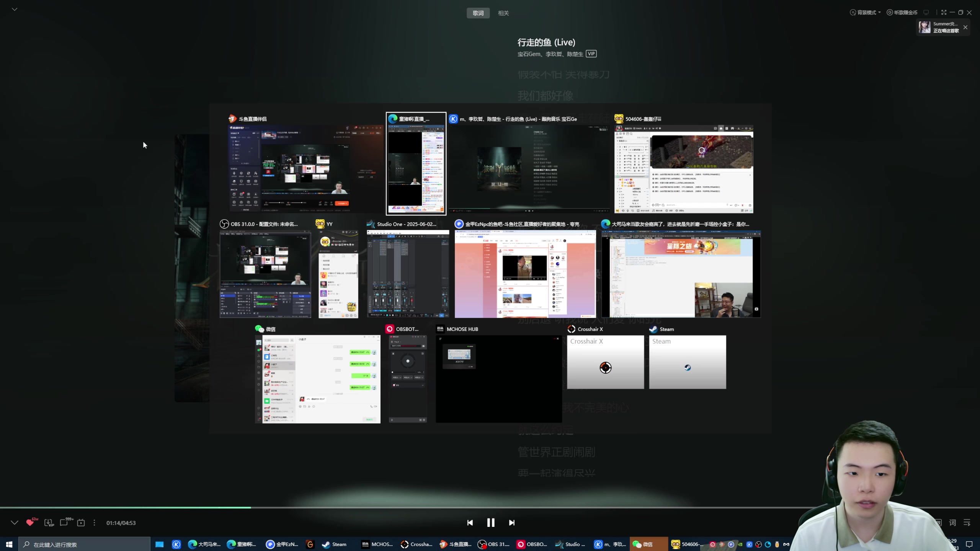Open artist 李玖哲 link
Screen dimensions: 980x551
[x=554, y=54]
